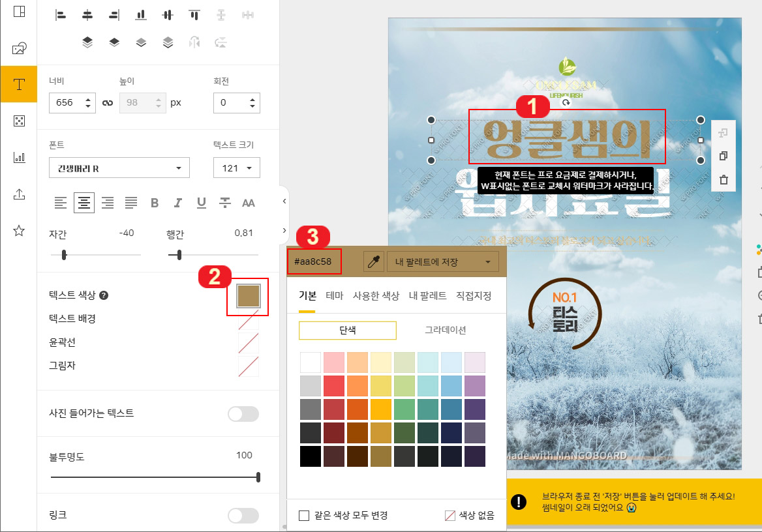The height and width of the screenshot is (532, 762).
Task: Check the 같은 색상 모두 변경 checkbox
Action: coord(304,515)
